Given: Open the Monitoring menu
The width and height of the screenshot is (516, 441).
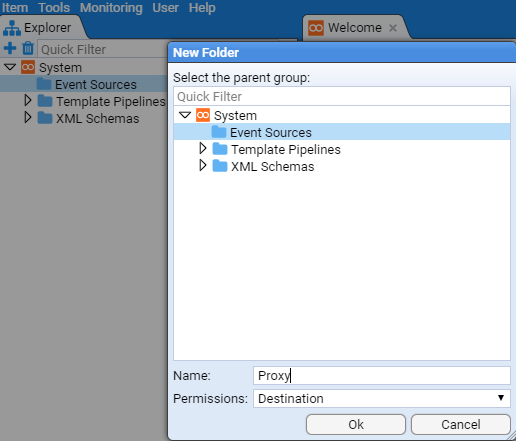Looking at the screenshot, I should click(111, 7).
